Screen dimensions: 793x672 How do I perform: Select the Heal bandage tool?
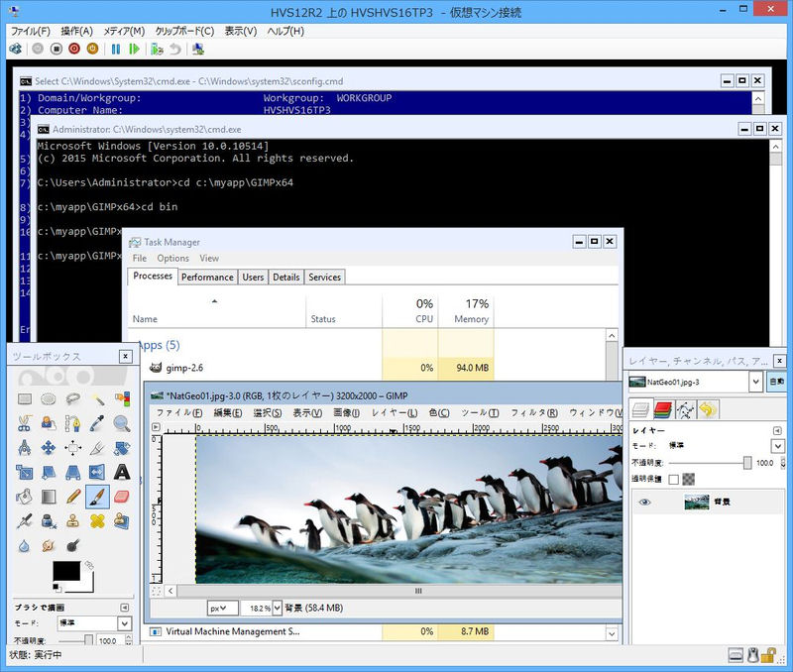click(97, 520)
